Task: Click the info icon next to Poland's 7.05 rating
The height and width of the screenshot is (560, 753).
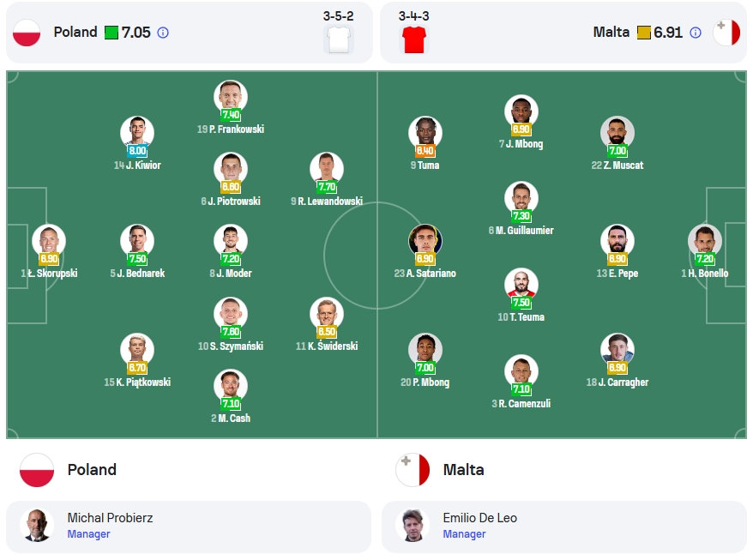Action: 163,33
